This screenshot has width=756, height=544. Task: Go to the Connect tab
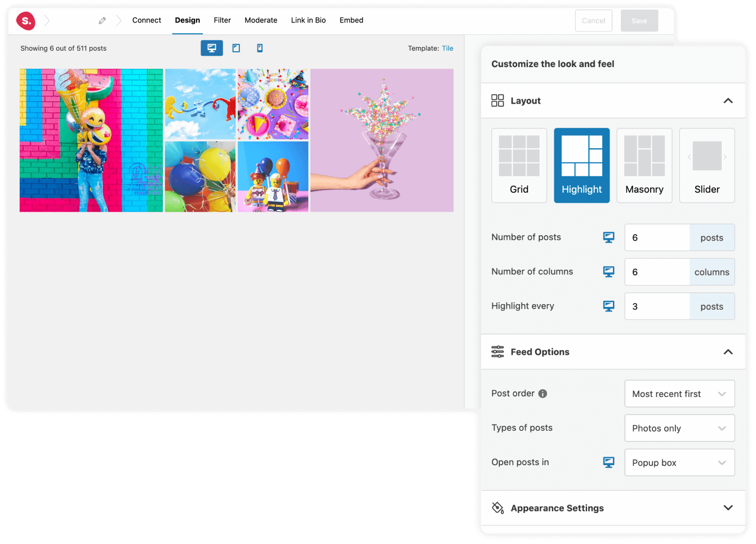click(146, 20)
